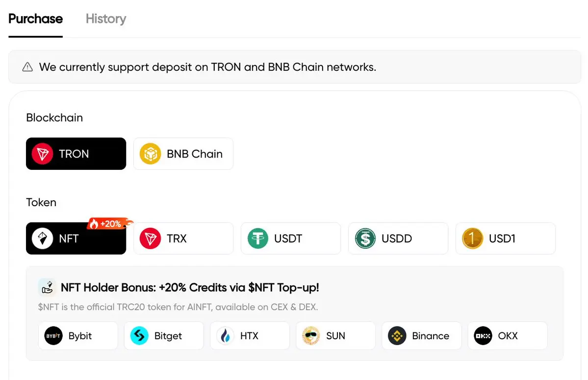Image resolution: width=588 pixels, height=380 pixels.
Task: Pick TRX as payment token
Action: pos(183,239)
